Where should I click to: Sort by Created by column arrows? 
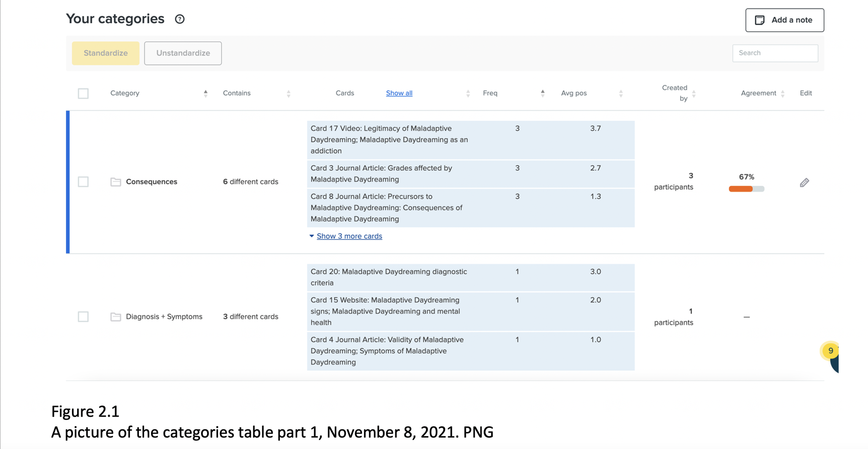coord(694,94)
